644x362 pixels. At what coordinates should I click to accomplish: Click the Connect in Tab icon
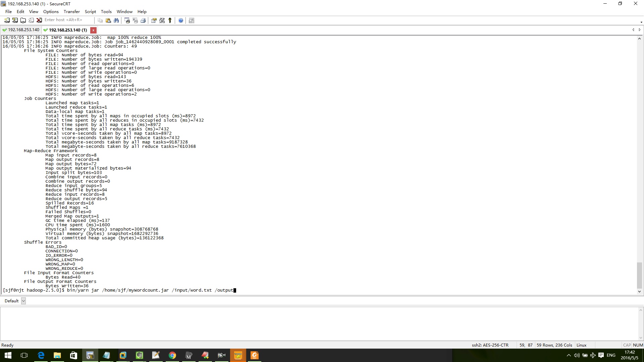tap(23, 20)
